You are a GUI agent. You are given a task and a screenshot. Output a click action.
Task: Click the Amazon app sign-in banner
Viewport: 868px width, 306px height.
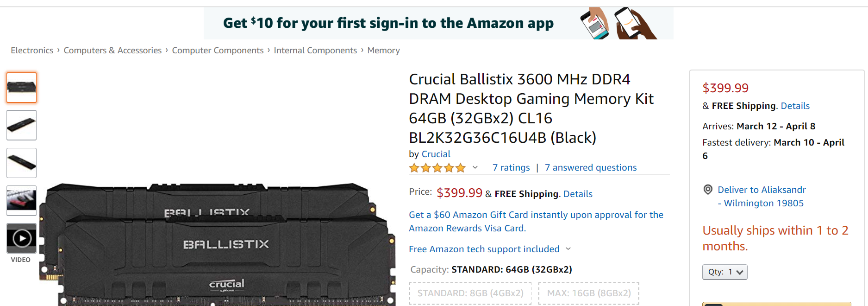click(x=438, y=23)
